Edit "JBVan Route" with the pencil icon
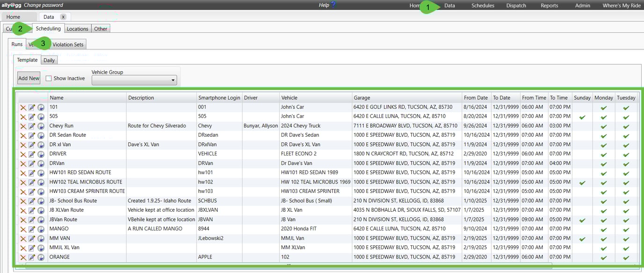This screenshot has height=273, width=644. 31,219
